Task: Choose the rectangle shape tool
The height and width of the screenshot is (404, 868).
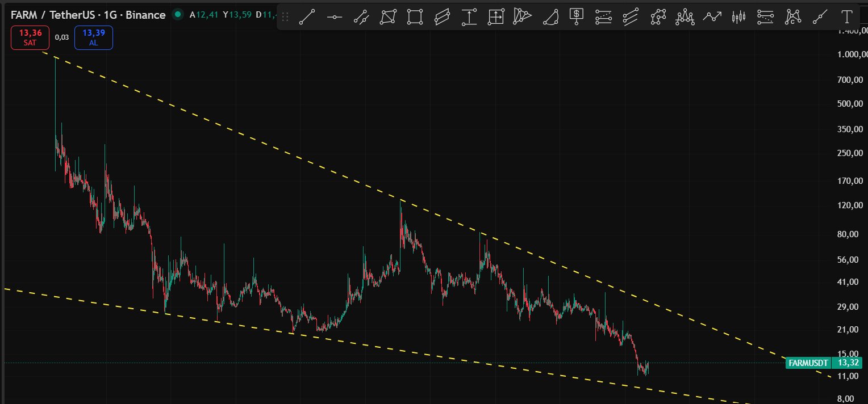Action: click(415, 17)
